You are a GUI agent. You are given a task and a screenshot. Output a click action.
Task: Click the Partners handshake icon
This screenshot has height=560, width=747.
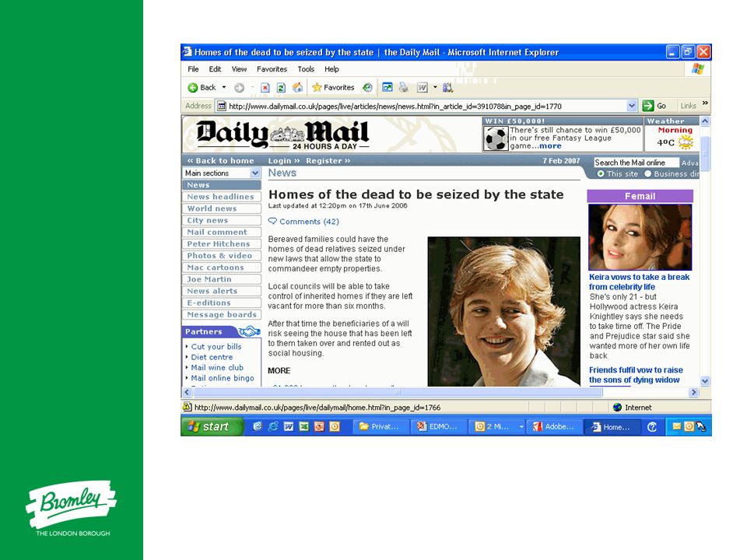point(249,331)
